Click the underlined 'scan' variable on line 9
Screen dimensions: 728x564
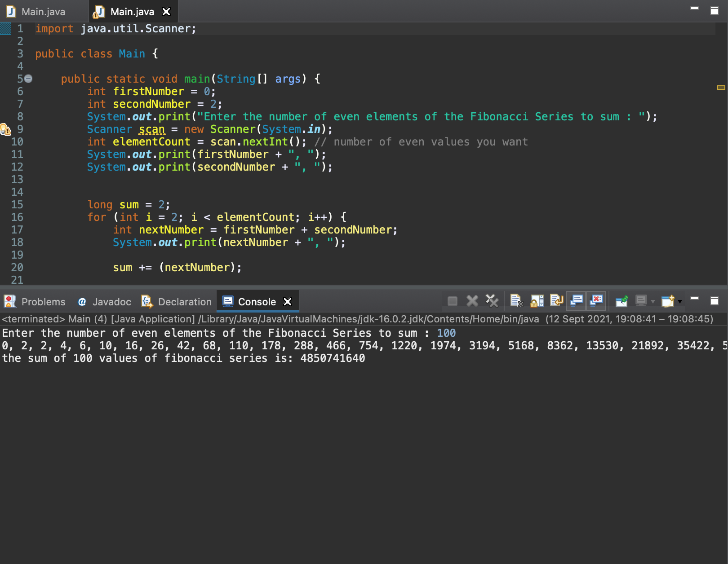click(x=152, y=129)
